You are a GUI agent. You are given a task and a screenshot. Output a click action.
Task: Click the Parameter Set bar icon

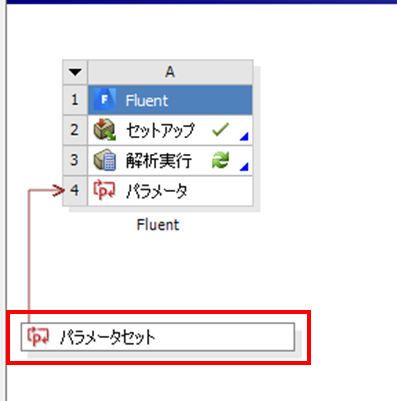point(38,337)
